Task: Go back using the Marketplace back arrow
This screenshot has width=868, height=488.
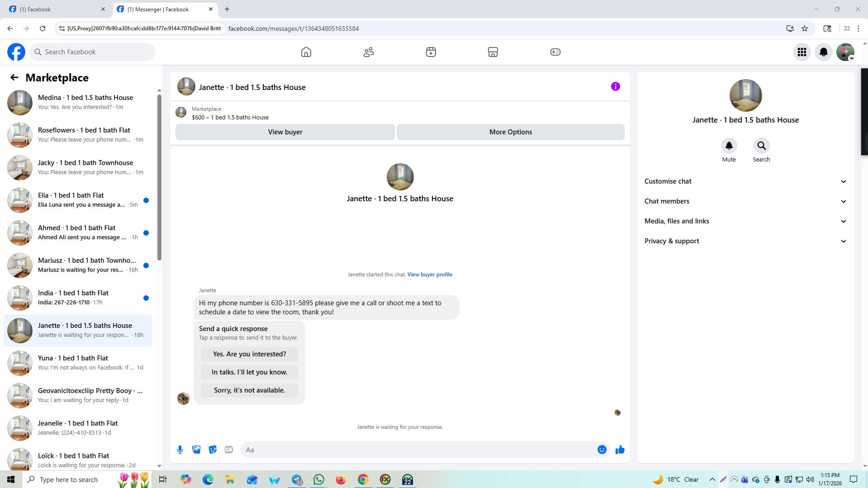Action: point(14,77)
